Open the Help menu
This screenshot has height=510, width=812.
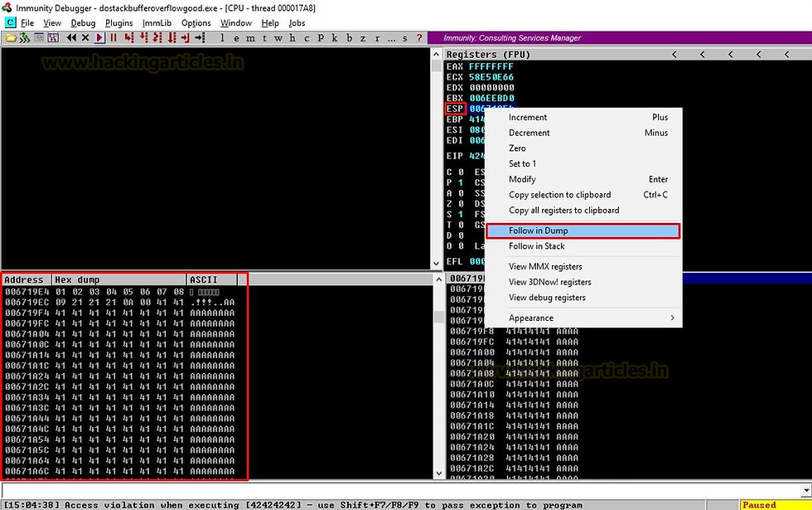point(270,23)
